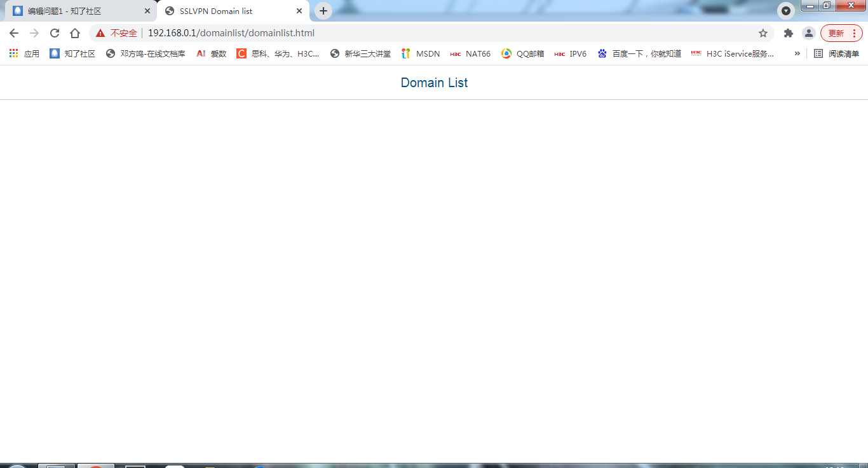Open the 新华三大讲堂 bookmark
The height and width of the screenshot is (468, 868).
360,53
